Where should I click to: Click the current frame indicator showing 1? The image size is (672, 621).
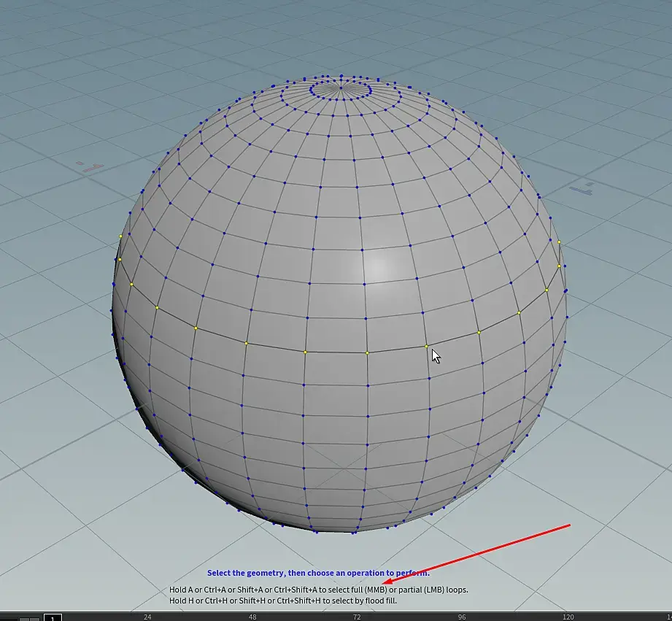click(53, 617)
